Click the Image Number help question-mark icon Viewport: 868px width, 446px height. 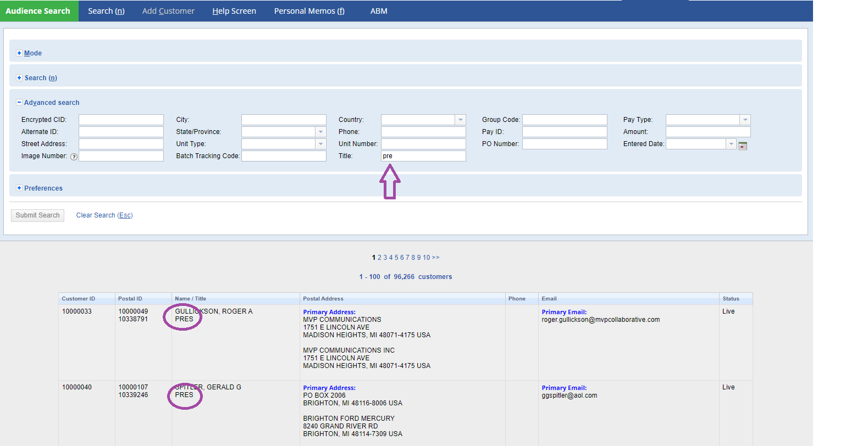tap(74, 157)
